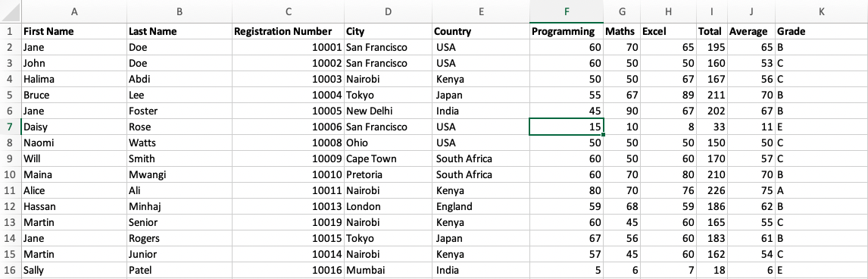Select the last name Senior
868x279 pixels.
click(180, 223)
